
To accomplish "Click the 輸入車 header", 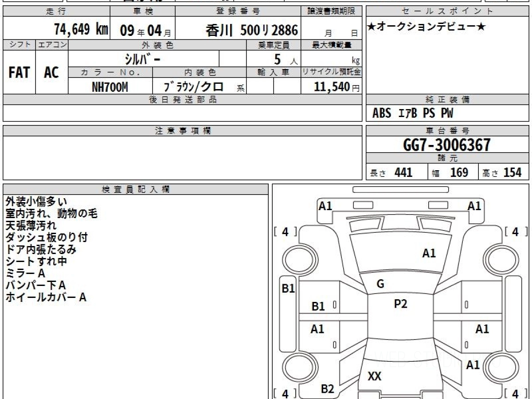I will (x=274, y=72).
